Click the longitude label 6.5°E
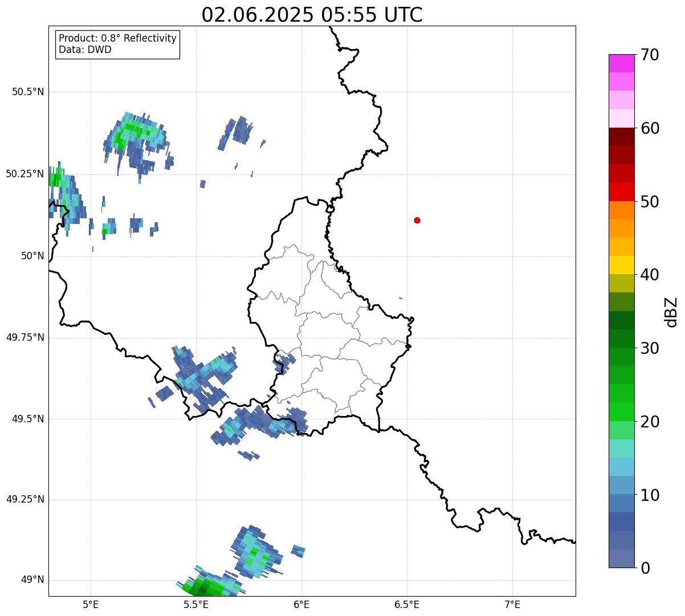Viewport: 685px width, 616px height. tap(407, 604)
